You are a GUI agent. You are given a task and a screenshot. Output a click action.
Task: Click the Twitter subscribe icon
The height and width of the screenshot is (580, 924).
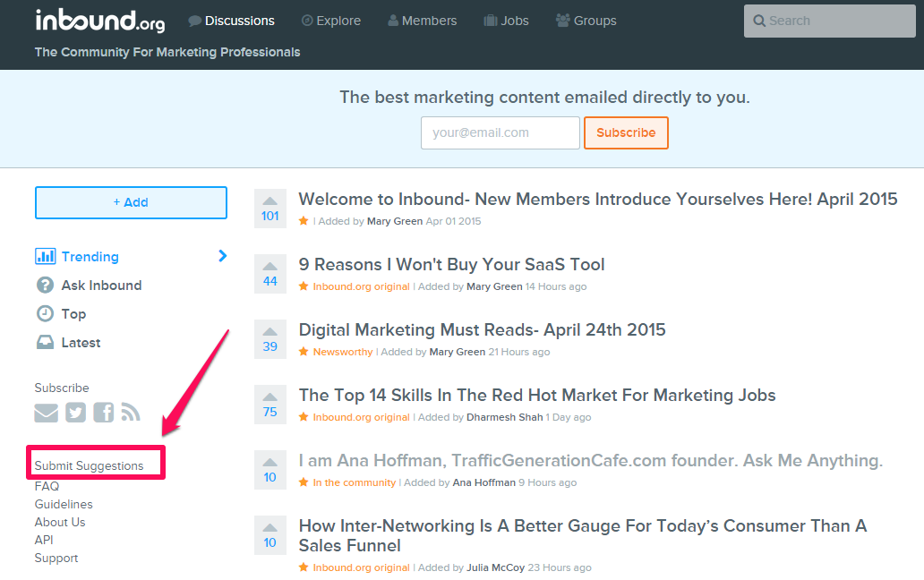point(75,413)
